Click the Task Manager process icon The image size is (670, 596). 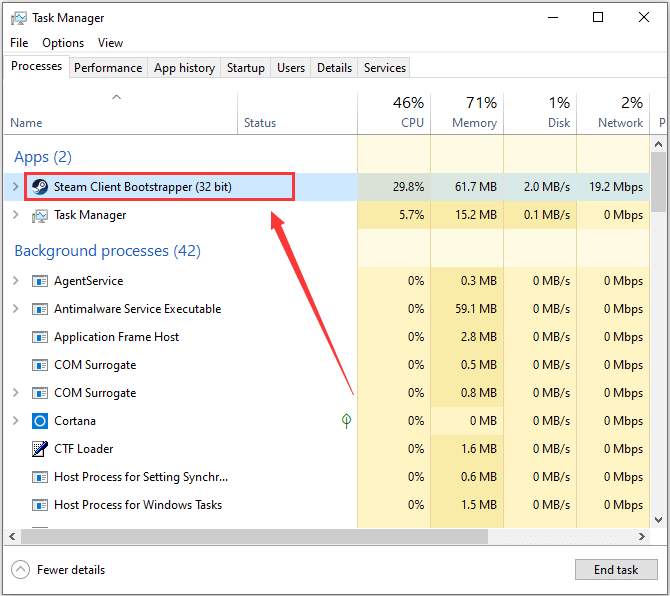(40, 215)
